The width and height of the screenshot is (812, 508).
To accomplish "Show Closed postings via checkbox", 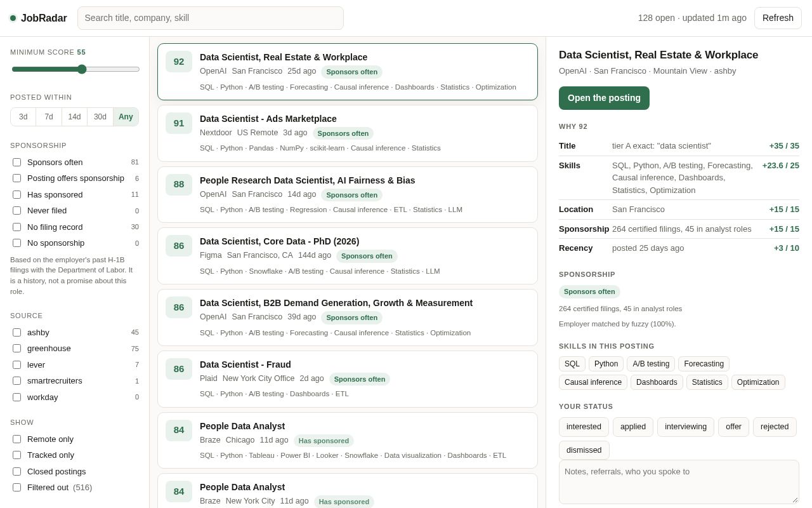I will (16, 471).
